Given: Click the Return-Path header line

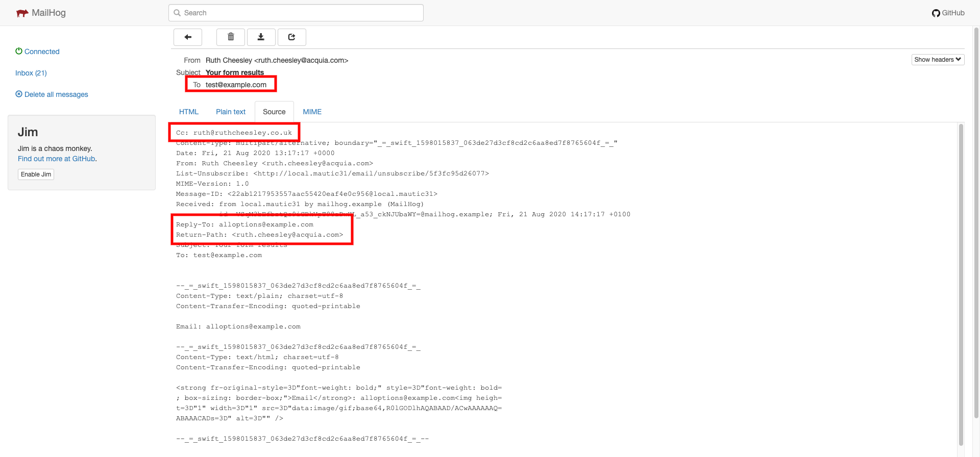Looking at the screenshot, I should pos(259,235).
